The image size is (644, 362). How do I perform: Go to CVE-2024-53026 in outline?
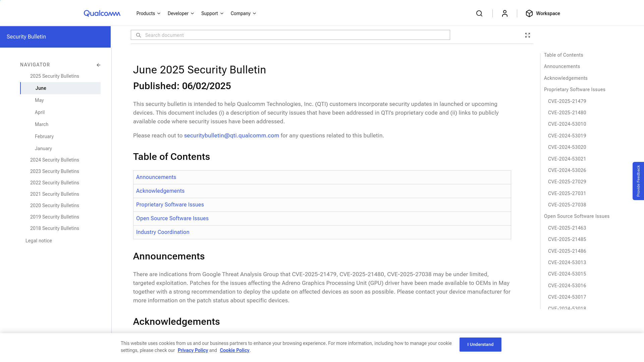567,170
